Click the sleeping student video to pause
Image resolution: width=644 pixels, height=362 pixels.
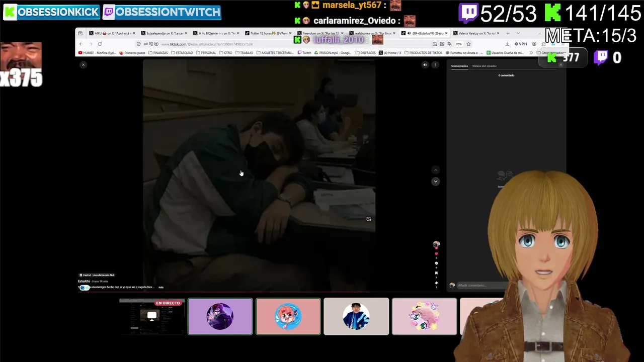point(259,175)
